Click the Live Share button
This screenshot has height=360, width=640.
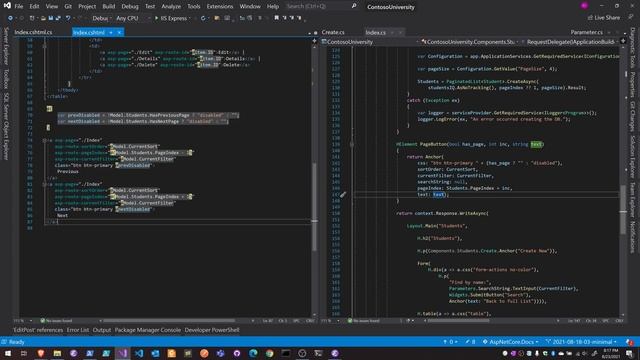click(604, 18)
